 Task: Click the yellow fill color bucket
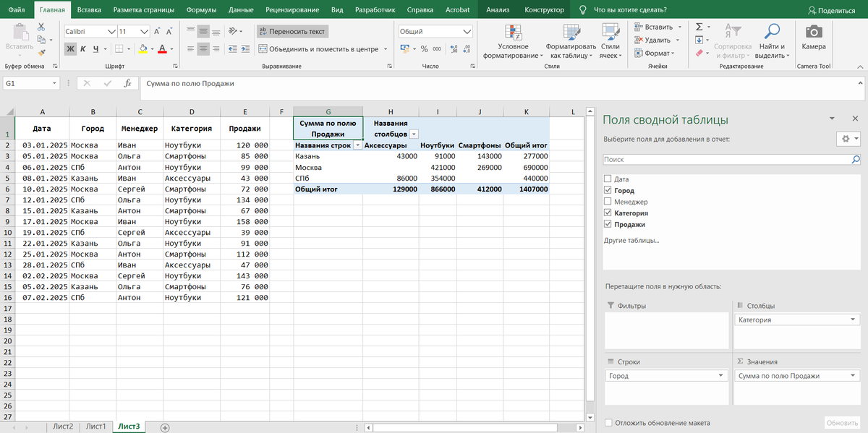point(142,49)
